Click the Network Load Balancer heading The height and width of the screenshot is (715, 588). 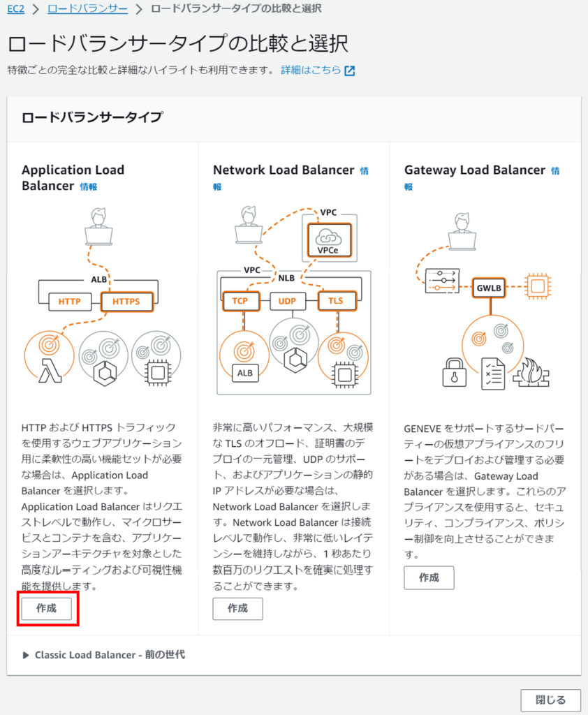click(x=284, y=170)
